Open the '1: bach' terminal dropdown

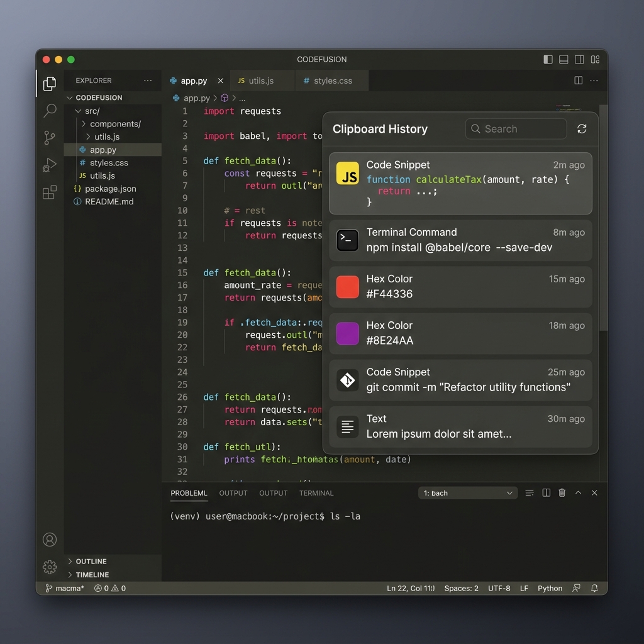[468, 493]
